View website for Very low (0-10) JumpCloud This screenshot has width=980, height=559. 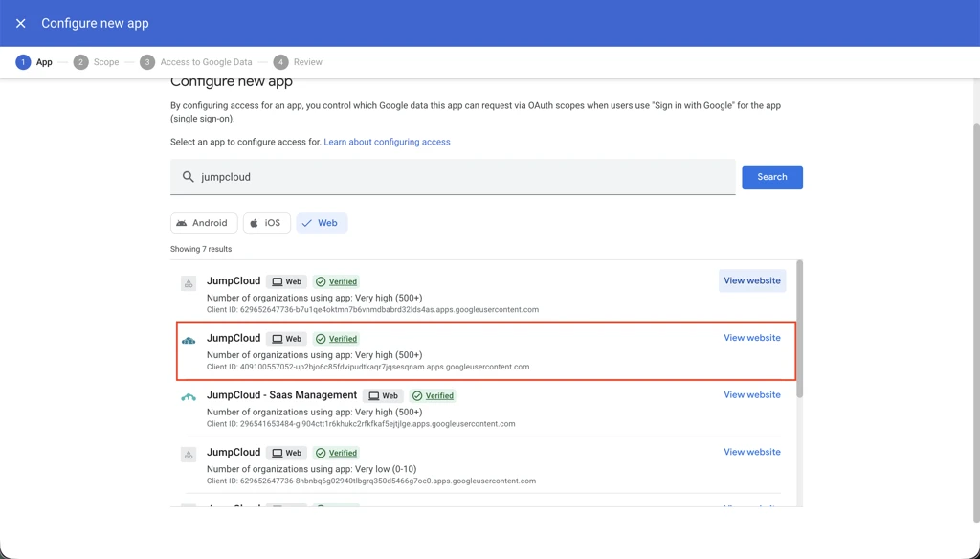pos(752,452)
